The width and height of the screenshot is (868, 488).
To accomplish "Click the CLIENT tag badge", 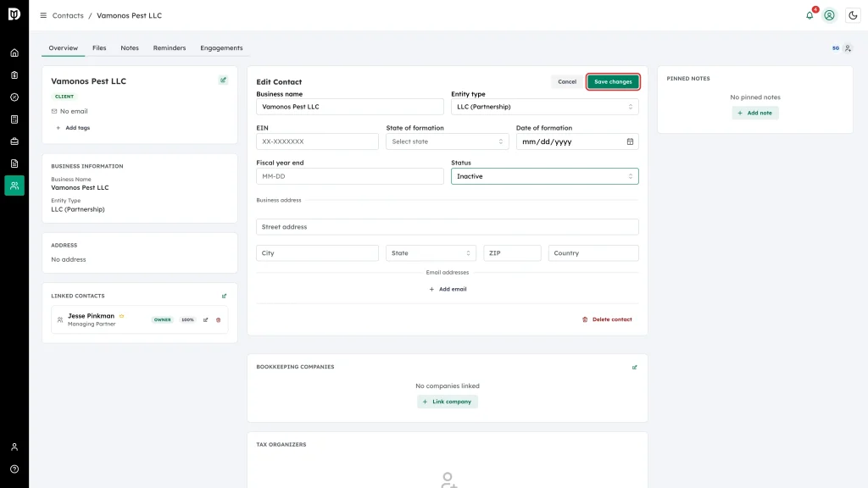I will 64,97.
